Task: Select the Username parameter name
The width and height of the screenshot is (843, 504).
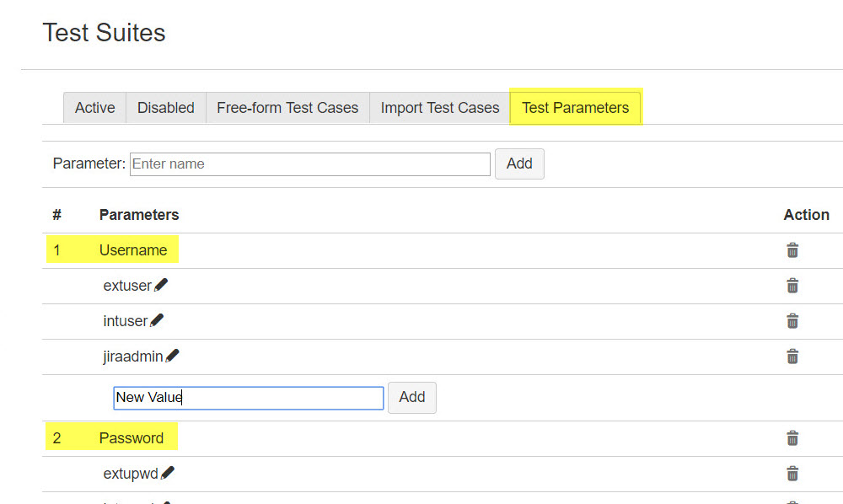Action: pyautogui.click(x=133, y=250)
